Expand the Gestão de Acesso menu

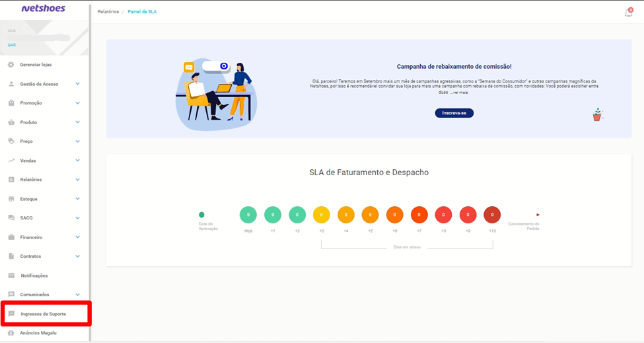77,84
